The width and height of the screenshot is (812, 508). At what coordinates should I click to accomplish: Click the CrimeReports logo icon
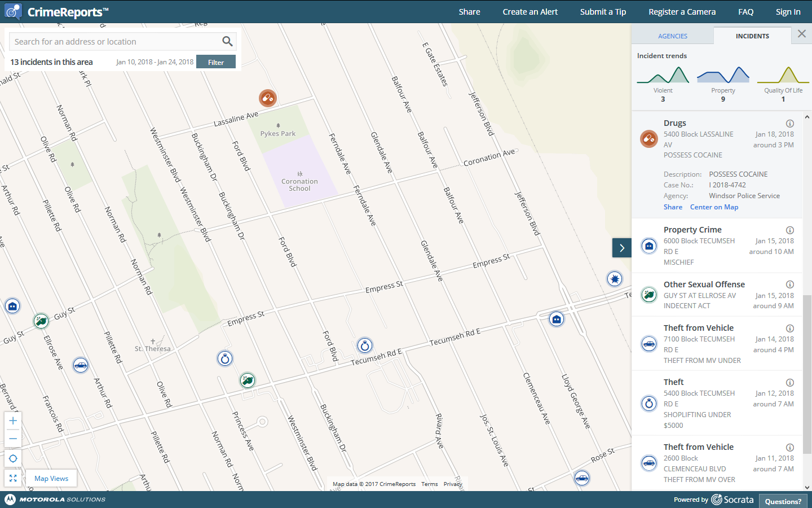coord(13,11)
